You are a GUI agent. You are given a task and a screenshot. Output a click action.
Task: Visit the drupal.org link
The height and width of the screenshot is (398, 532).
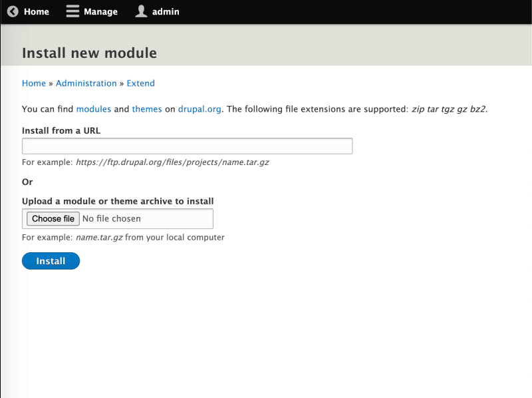[x=199, y=109]
